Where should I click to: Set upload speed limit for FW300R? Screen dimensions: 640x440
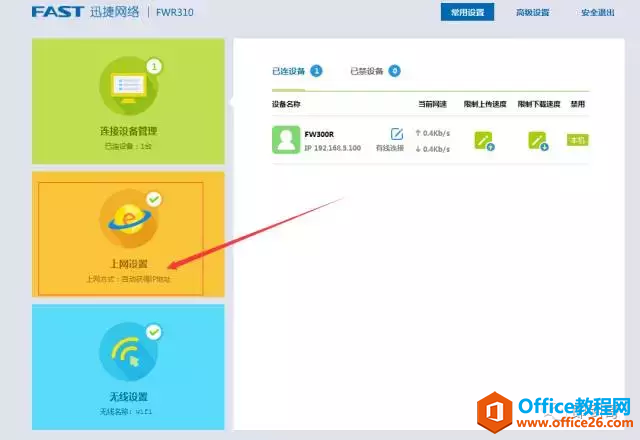pyautogui.click(x=484, y=141)
